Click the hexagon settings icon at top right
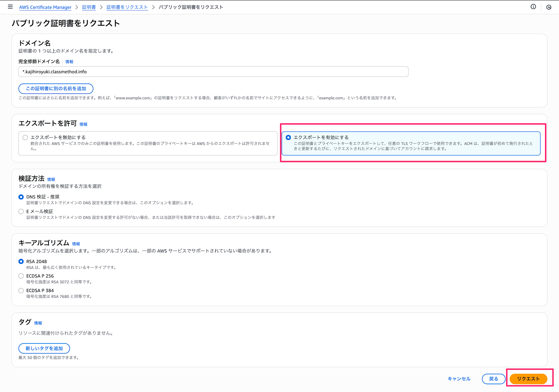The image size is (559, 392). pyautogui.click(x=549, y=7)
